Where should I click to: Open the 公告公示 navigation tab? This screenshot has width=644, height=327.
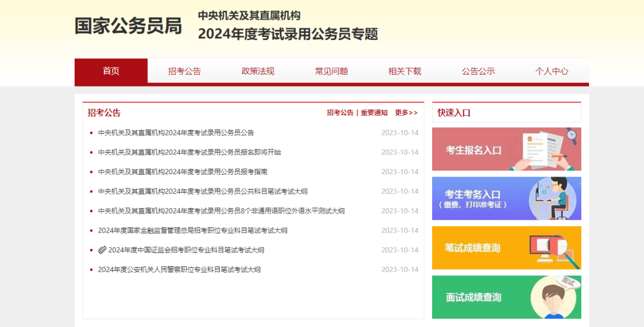click(478, 71)
